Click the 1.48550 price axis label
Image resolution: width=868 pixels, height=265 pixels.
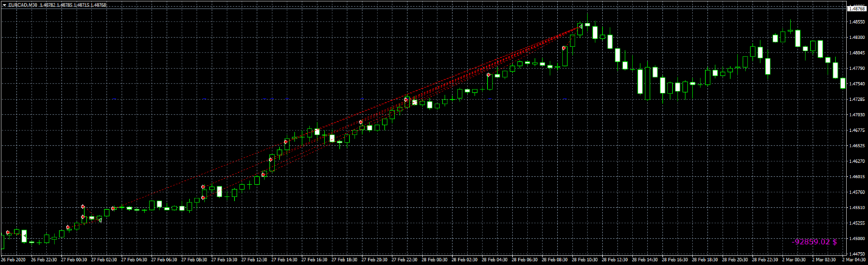(857, 22)
